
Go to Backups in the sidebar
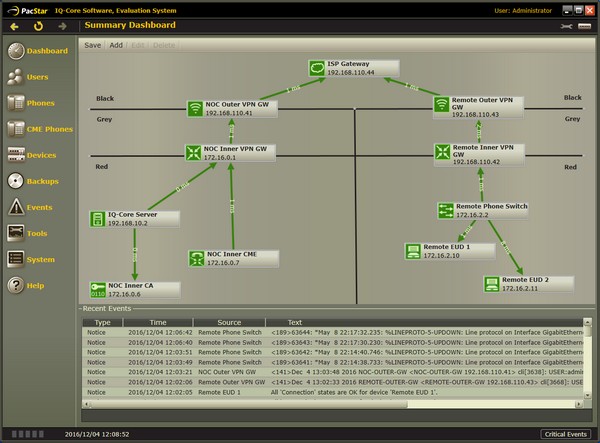[38, 181]
